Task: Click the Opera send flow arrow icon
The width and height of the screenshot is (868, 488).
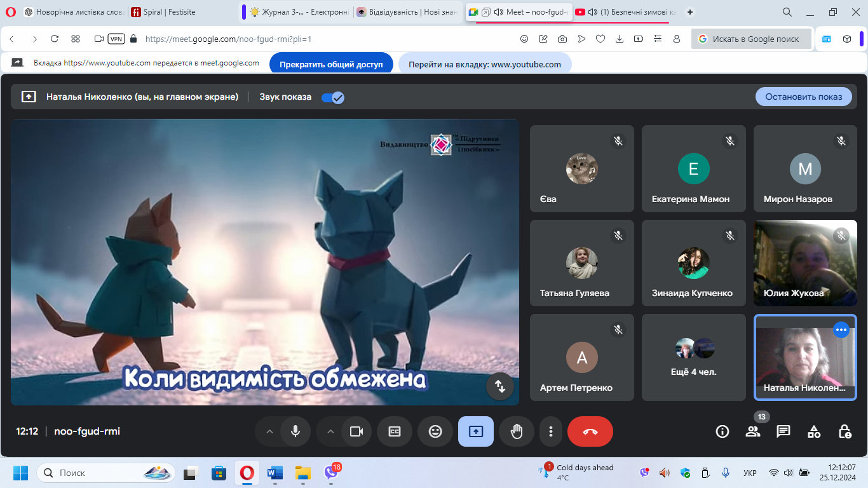Action: [x=581, y=39]
